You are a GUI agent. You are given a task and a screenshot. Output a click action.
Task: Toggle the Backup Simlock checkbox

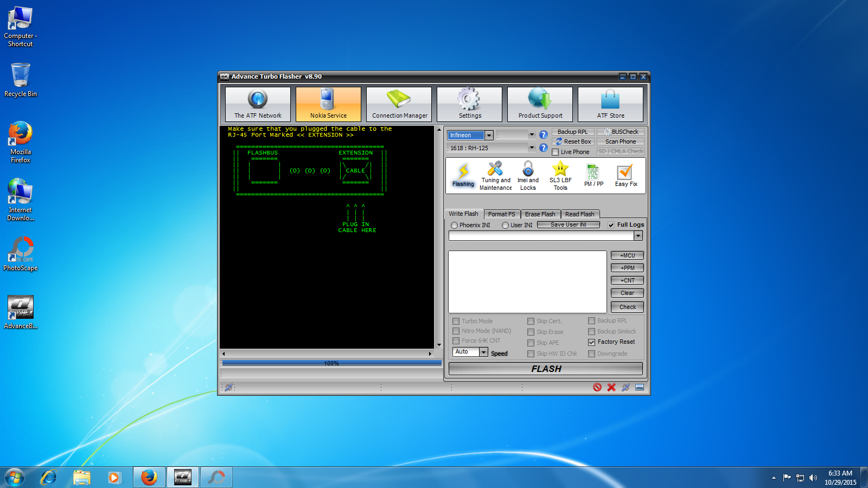coord(592,331)
